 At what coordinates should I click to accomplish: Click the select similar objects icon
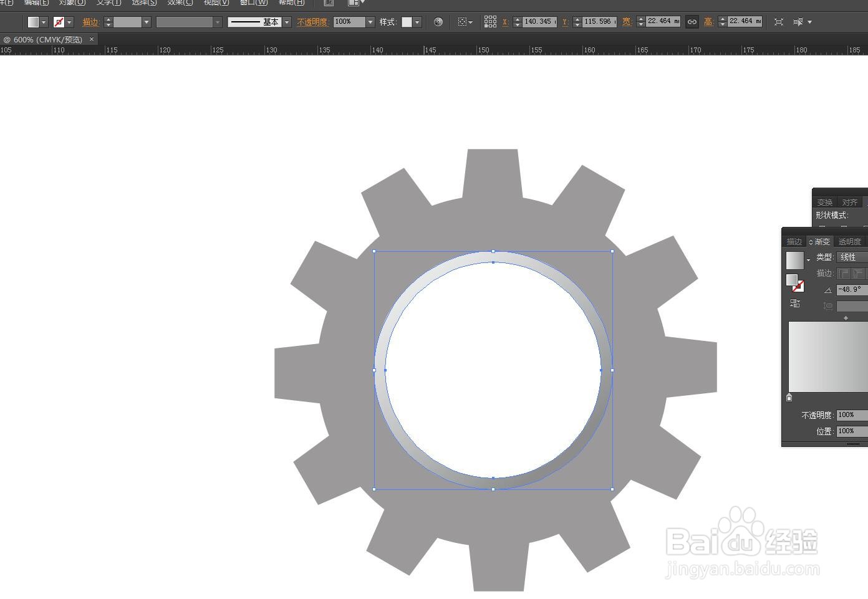tap(798, 22)
